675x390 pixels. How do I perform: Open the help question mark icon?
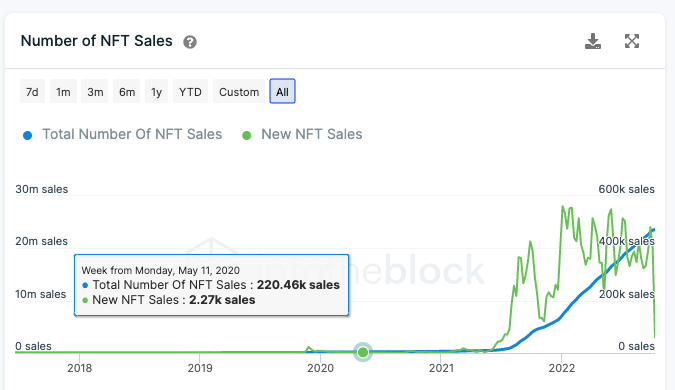pos(190,42)
